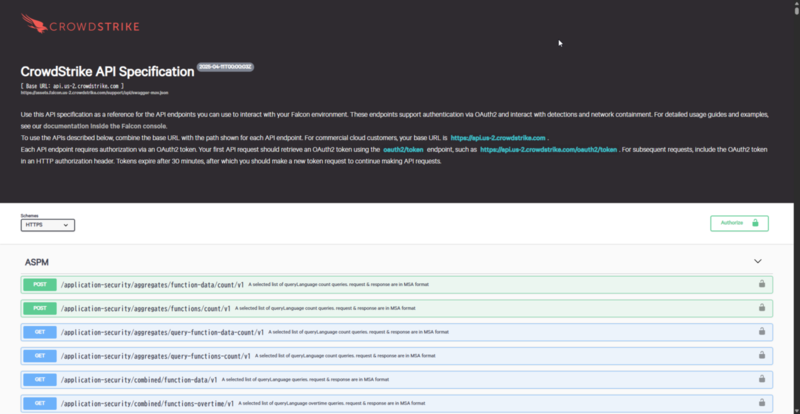Click the lock icon inside the Authorize button
Viewport: 800px width, 414px height.
755,223
